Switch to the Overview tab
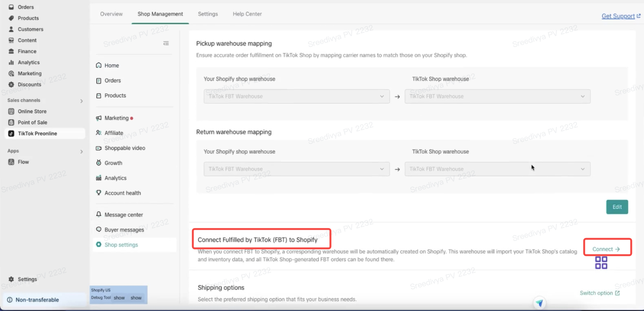Screen dimensions: 644x311 (111, 14)
